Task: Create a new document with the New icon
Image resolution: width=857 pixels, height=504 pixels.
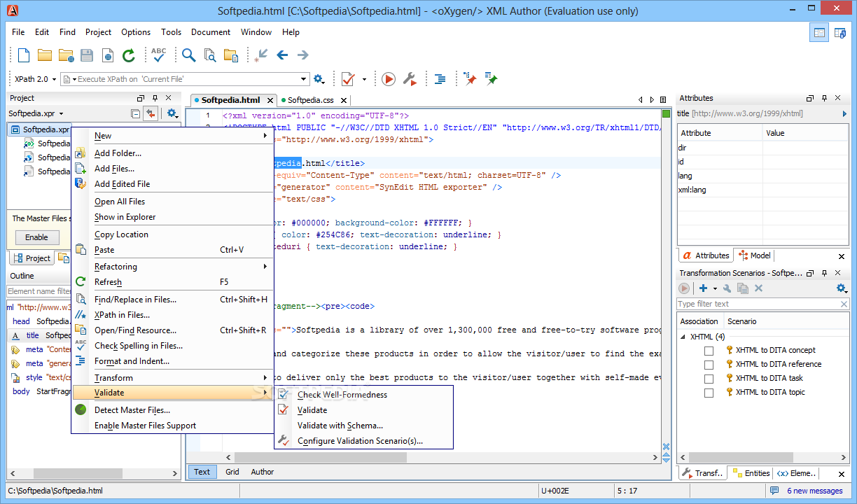Action: (x=24, y=55)
